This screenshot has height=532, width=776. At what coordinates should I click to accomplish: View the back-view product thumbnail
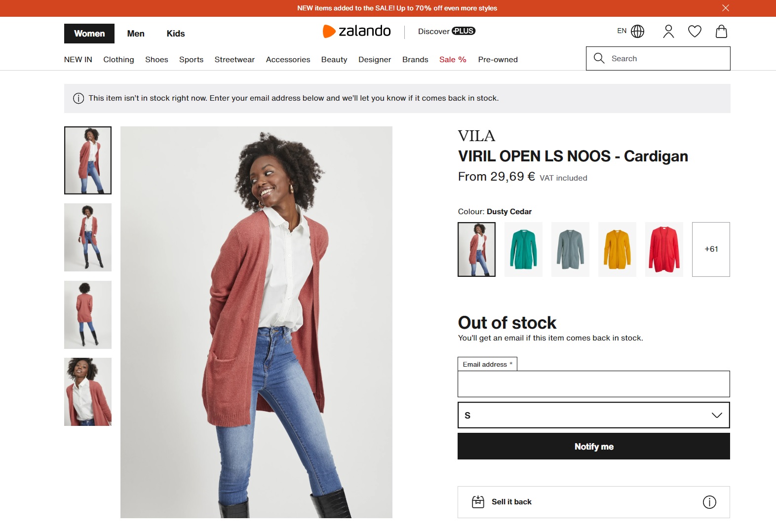(x=88, y=315)
